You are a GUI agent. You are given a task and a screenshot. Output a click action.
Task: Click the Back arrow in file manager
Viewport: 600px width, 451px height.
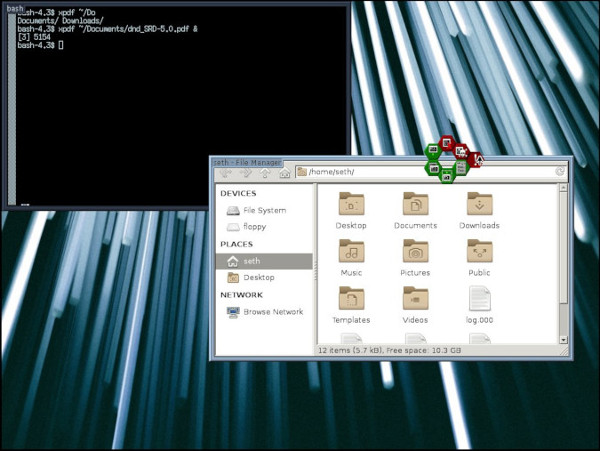pos(225,172)
